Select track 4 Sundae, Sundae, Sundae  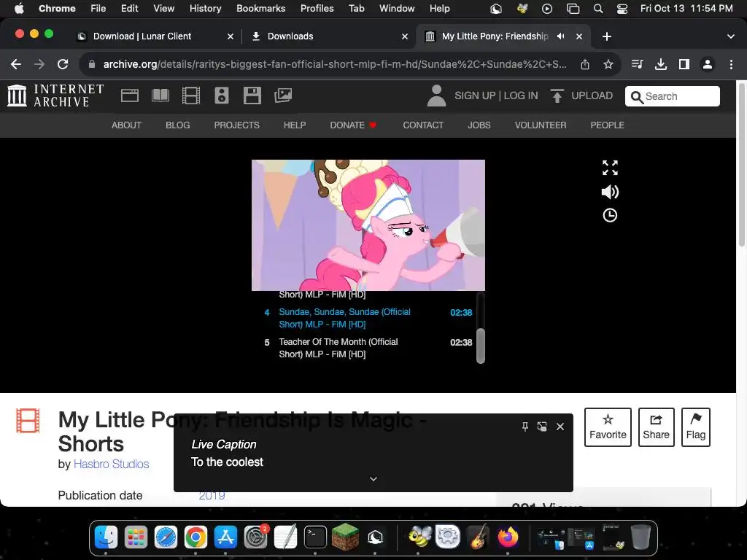tap(368, 318)
